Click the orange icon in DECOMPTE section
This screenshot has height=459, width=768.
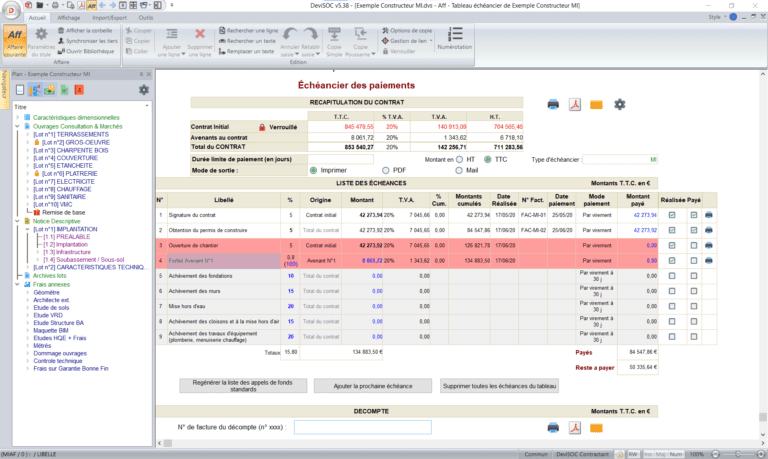coord(596,428)
